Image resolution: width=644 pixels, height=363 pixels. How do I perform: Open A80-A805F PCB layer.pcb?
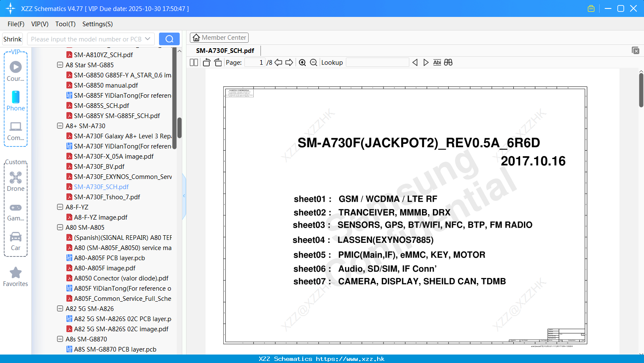[x=110, y=258]
